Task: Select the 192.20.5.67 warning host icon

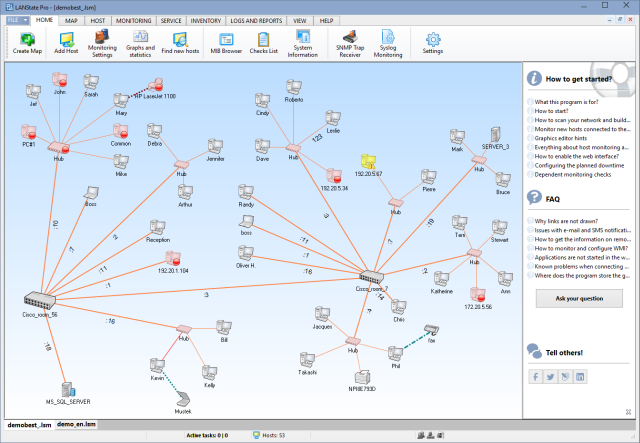Action: [x=368, y=162]
